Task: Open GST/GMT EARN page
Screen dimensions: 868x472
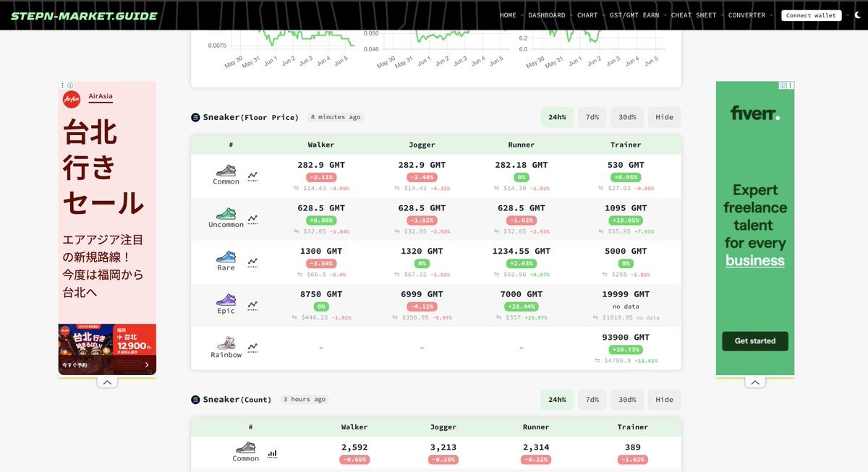Action: coord(634,15)
